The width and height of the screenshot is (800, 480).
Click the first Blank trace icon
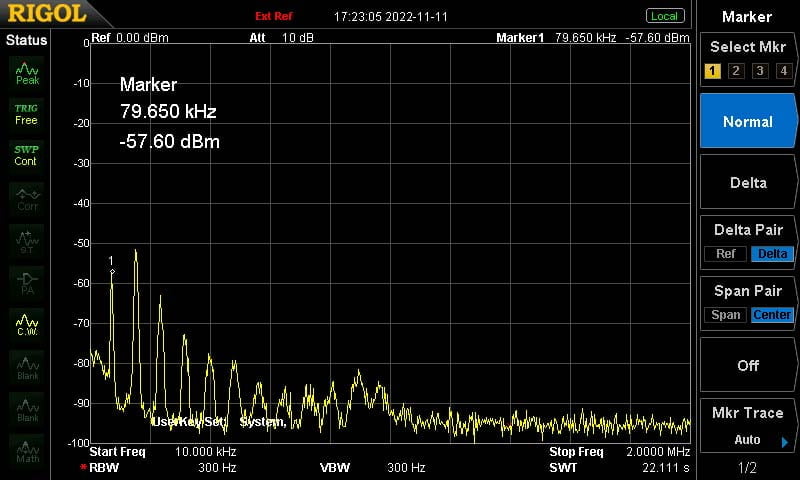coord(28,368)
